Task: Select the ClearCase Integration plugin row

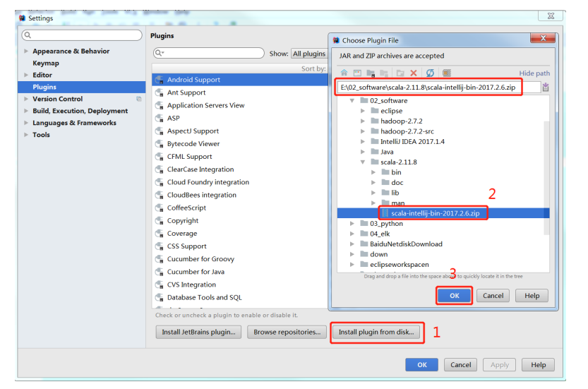Action: (x=240, y=169)
